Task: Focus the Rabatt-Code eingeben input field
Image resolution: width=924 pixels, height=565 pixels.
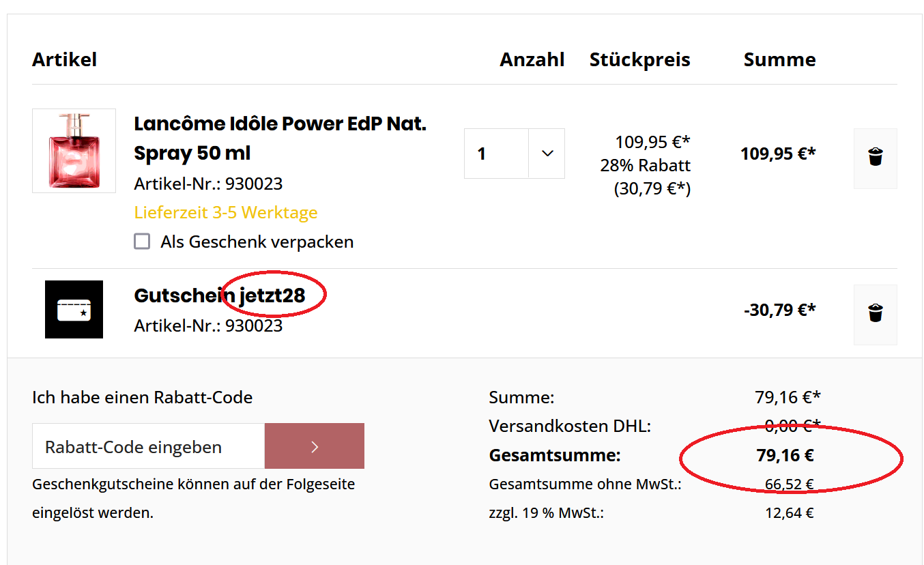Action: point(148,446)
